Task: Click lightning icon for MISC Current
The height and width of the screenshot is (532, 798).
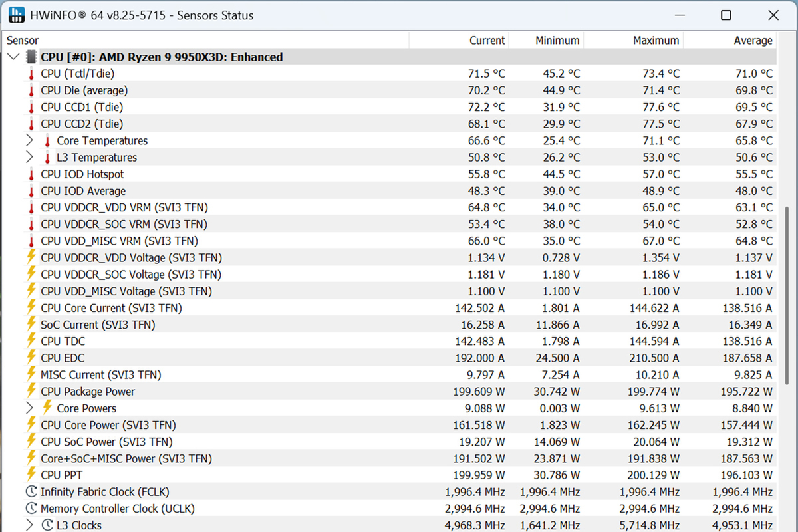Action: 31,374
